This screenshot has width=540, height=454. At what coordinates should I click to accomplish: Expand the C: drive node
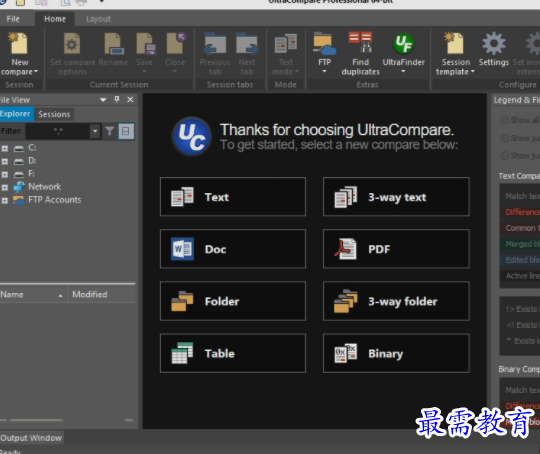pos(5,148)
